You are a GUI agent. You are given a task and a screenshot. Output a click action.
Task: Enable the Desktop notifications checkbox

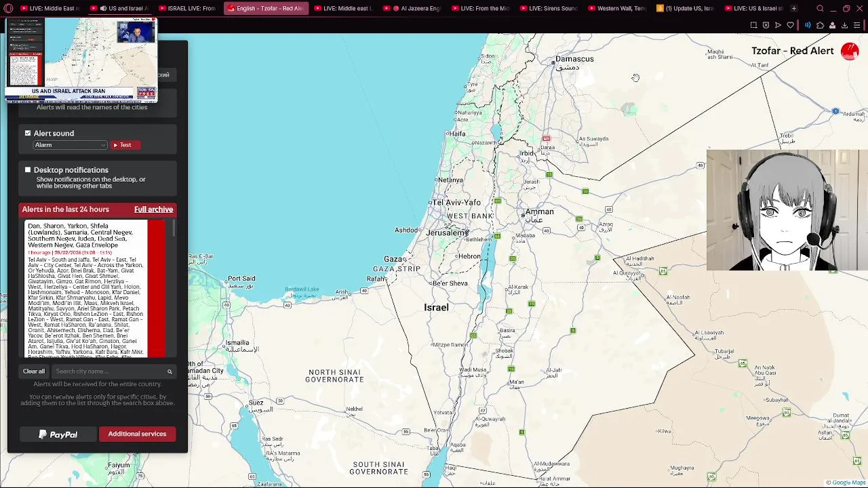28,170
